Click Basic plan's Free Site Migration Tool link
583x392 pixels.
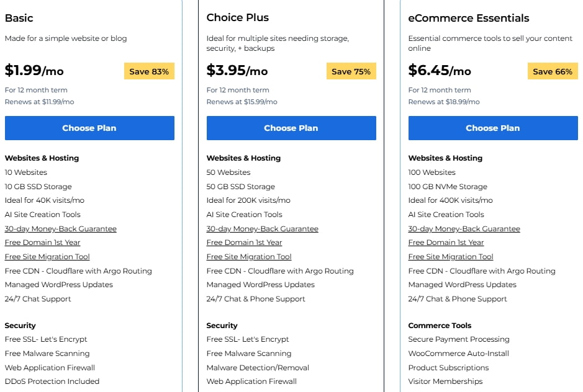point(47,257)
